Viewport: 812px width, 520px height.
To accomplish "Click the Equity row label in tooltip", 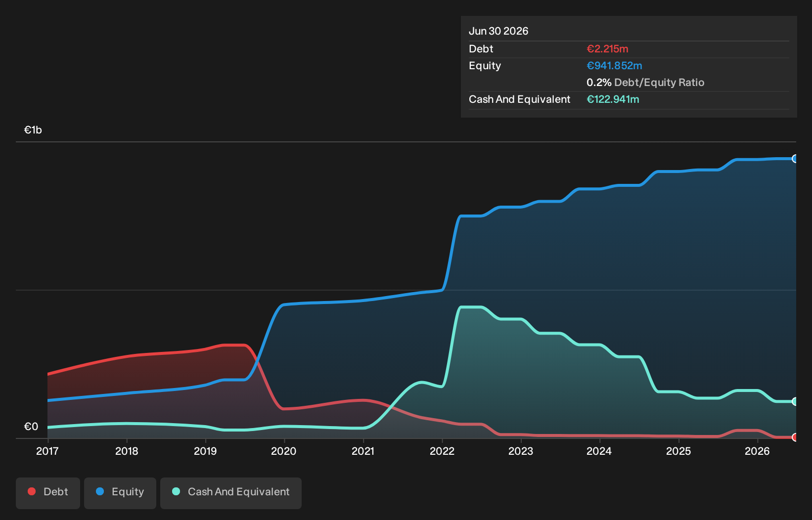I will click(x=485, y=66).
